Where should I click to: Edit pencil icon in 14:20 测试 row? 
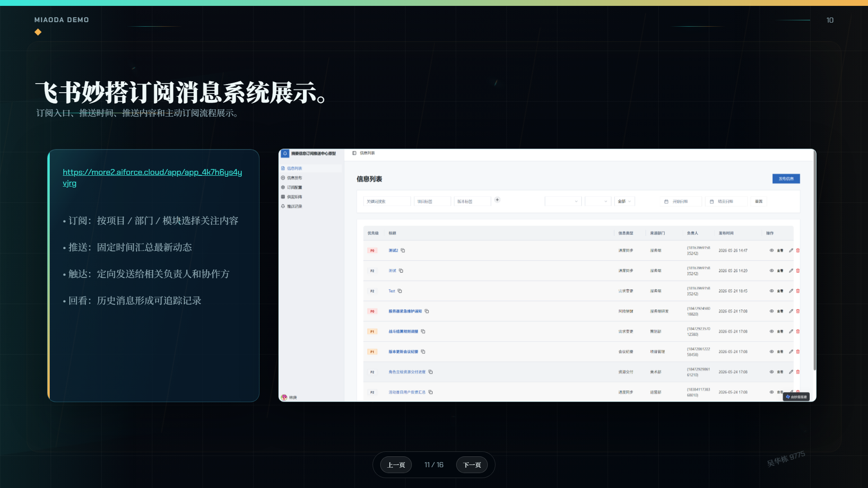(x=791, y=271)
